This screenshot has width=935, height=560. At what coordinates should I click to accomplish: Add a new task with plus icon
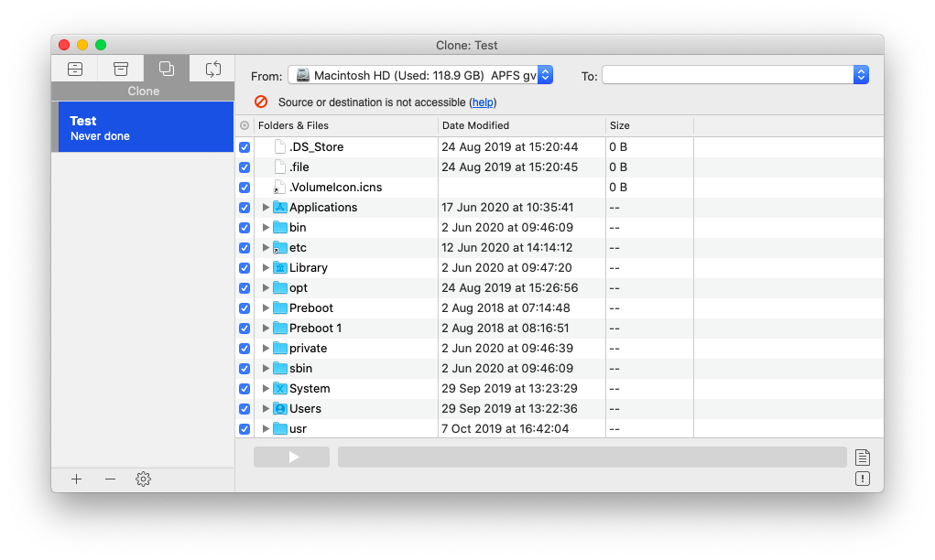76,479
